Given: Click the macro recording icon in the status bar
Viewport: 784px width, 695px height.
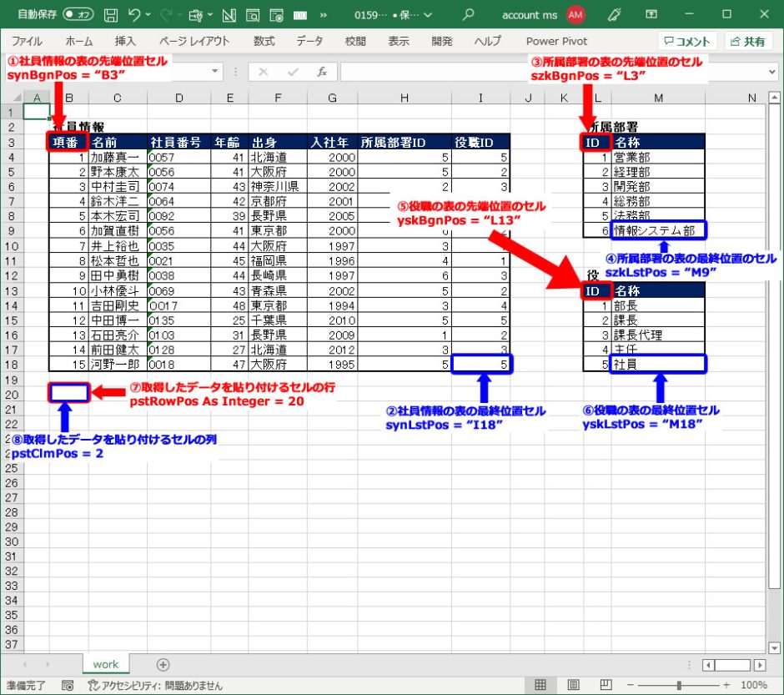Looking at the screenshot, I should [68, 685].
